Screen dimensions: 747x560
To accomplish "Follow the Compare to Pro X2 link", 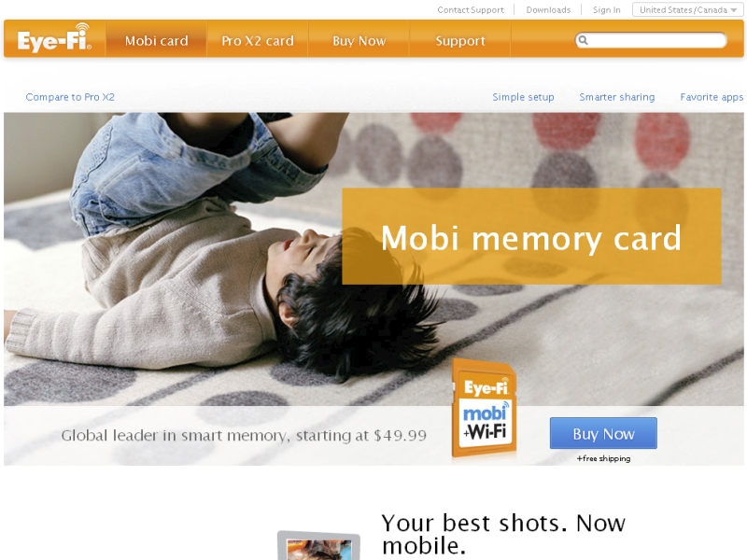I will [70, 97].
